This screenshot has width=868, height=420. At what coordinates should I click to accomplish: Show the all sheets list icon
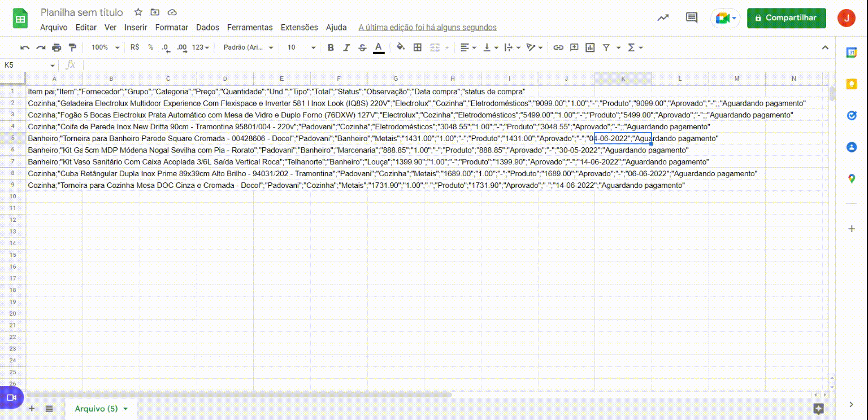tap(49, 409)
